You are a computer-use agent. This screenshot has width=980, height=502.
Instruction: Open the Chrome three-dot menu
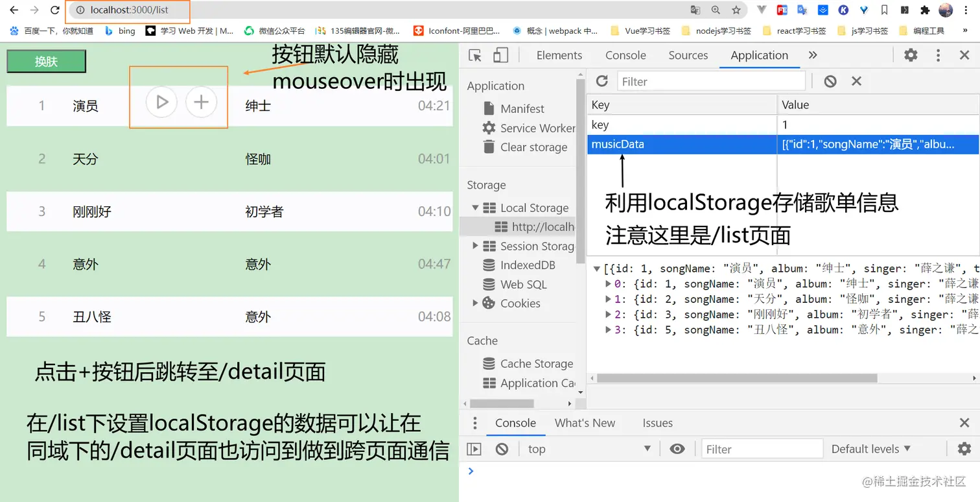tap(966, 10)
